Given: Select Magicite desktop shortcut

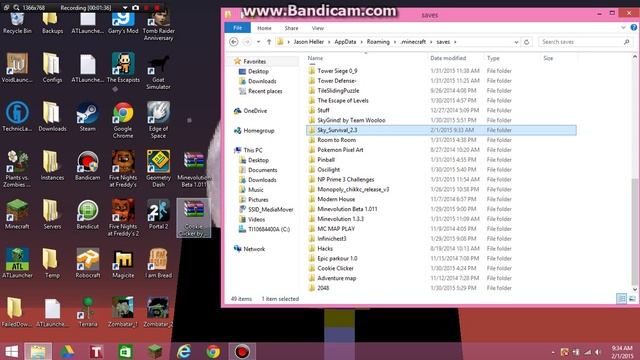Looking at the screenshot, I should 123,263.
